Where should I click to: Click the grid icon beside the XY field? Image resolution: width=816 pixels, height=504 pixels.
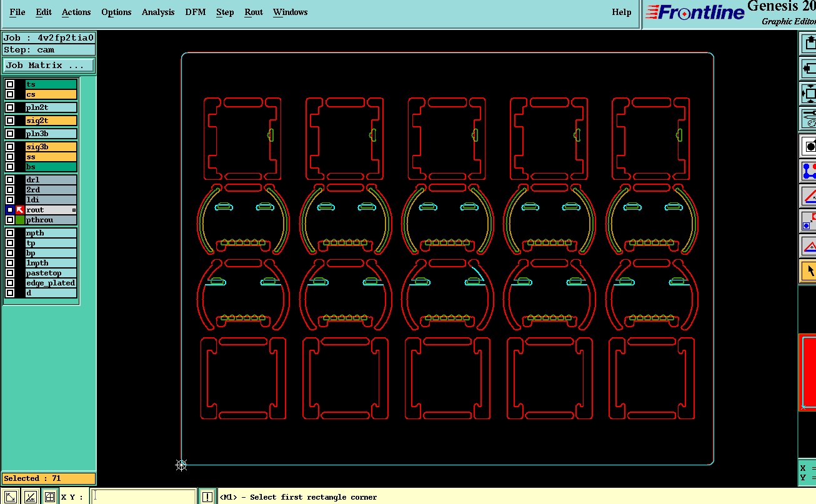(49, 497)
